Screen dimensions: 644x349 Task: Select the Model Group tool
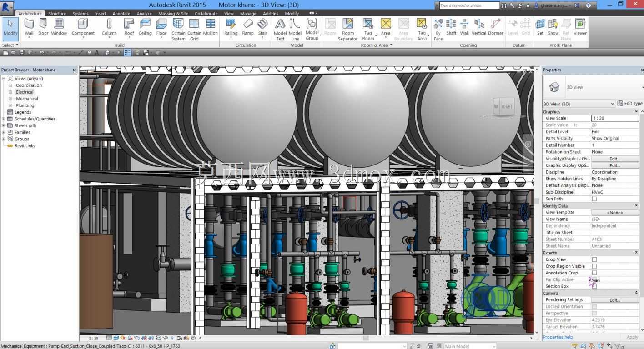pos(312,30)
